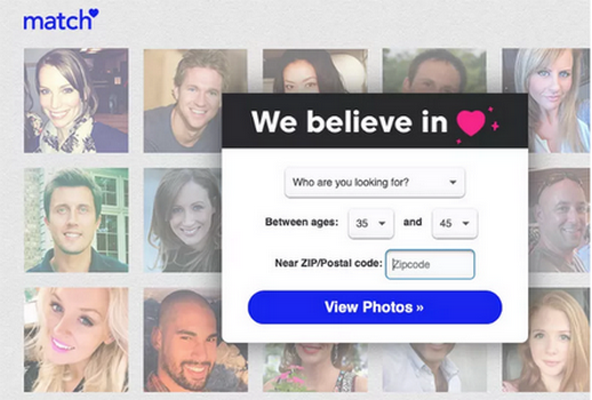Open the 'Who are you looking for?' dropdown
Viewport: 592px width, 400px height.
[x=375, y=182]
